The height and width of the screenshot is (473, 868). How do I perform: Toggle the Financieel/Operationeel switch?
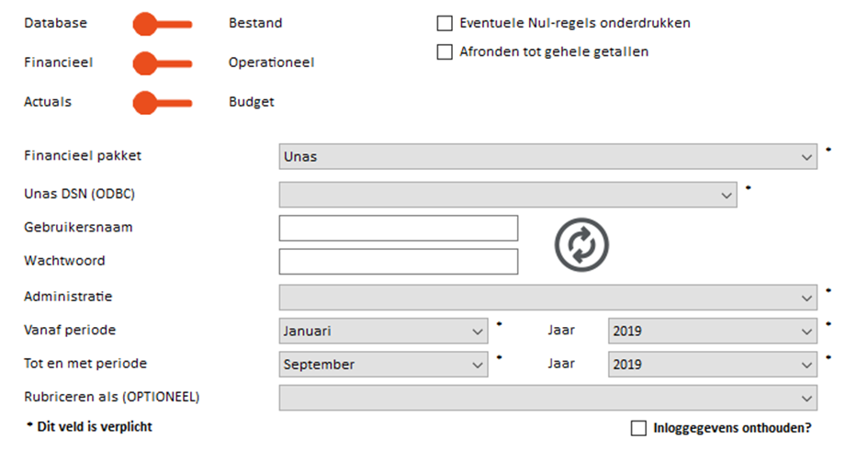(163, 63)
